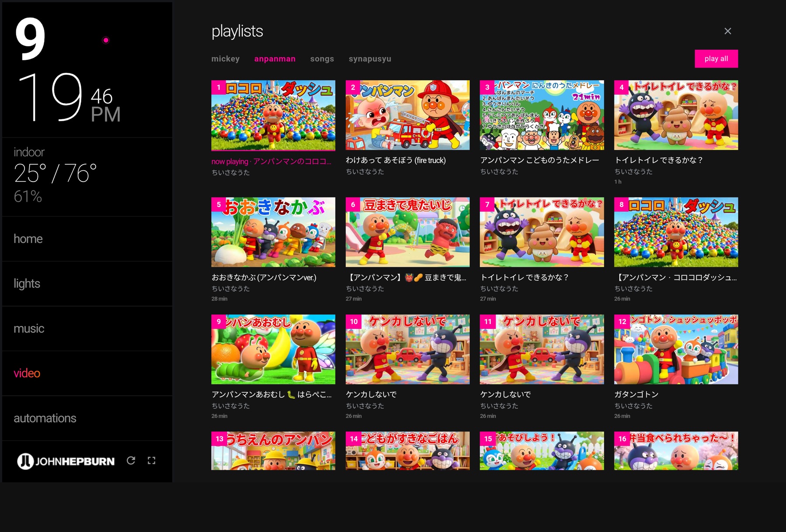Click title おおきなかぶ (アンパンマンver.)
Image resolution: width=786 pixels, height=532 pixels.
click(x=264, y=277)
